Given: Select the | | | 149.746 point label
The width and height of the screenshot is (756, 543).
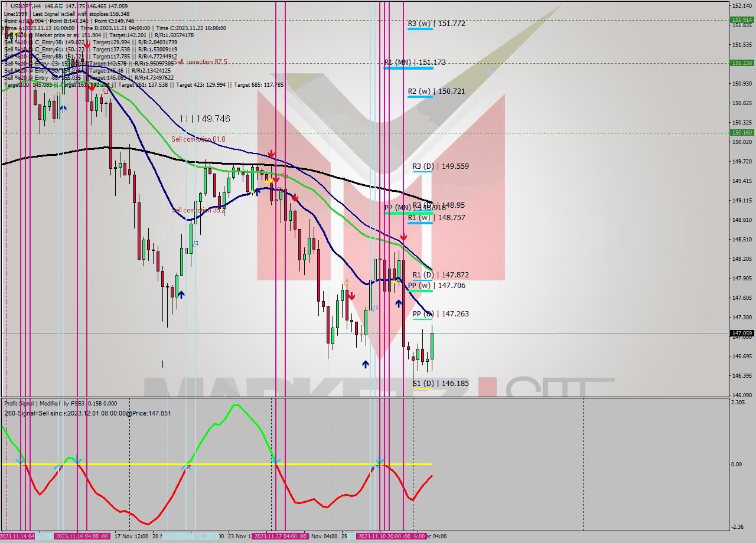Looking at the screenshot, I should point(206,119).
